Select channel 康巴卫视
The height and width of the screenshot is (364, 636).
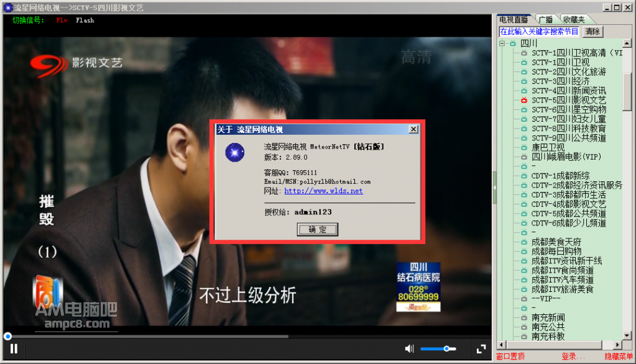[x=548, y=147]
